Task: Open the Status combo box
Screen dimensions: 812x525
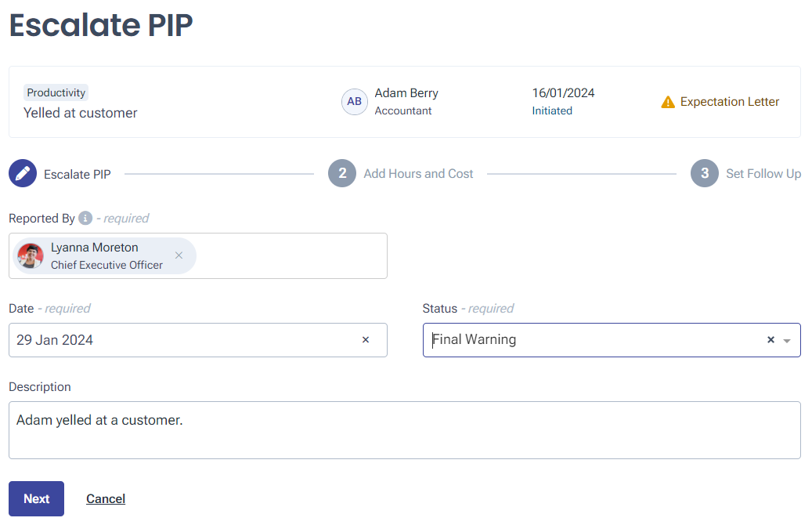Action: 595,340
